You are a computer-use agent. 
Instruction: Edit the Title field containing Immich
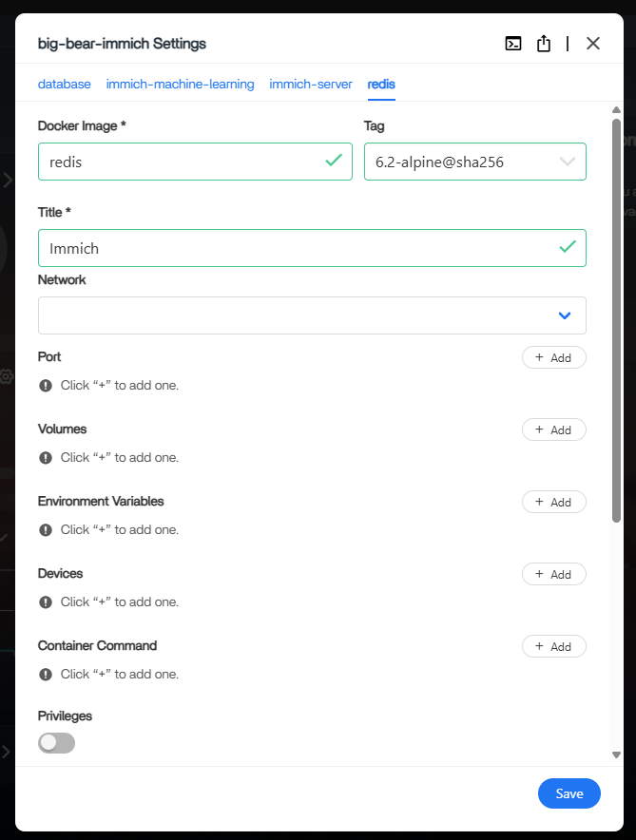coord(312,248)
